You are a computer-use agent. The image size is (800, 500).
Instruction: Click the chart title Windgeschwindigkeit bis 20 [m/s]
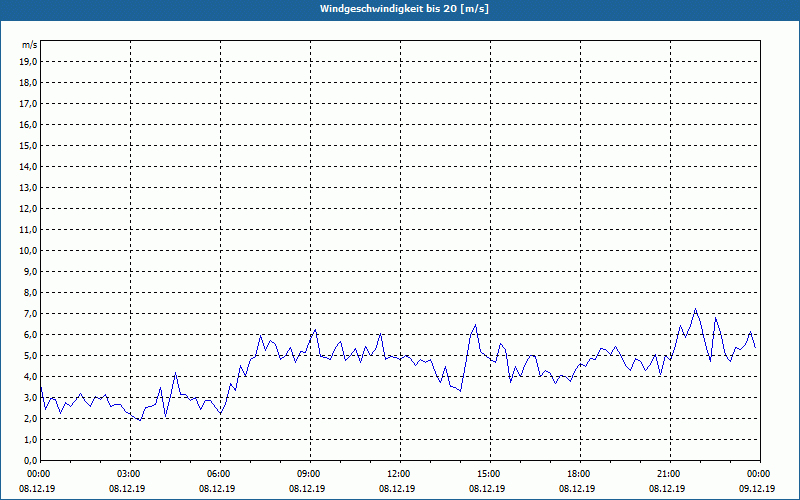[404, 9]
